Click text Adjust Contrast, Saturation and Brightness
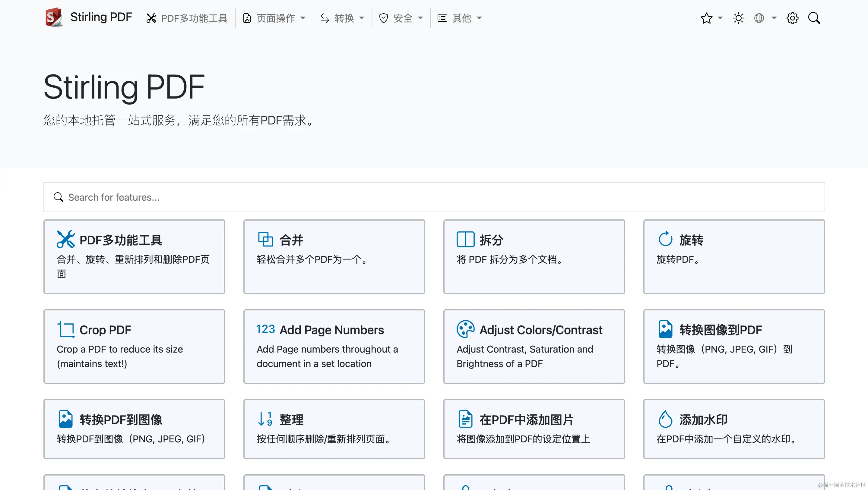The width and height of the screenshot is (868, 490). pyautogui.click(x=525, y=356)
